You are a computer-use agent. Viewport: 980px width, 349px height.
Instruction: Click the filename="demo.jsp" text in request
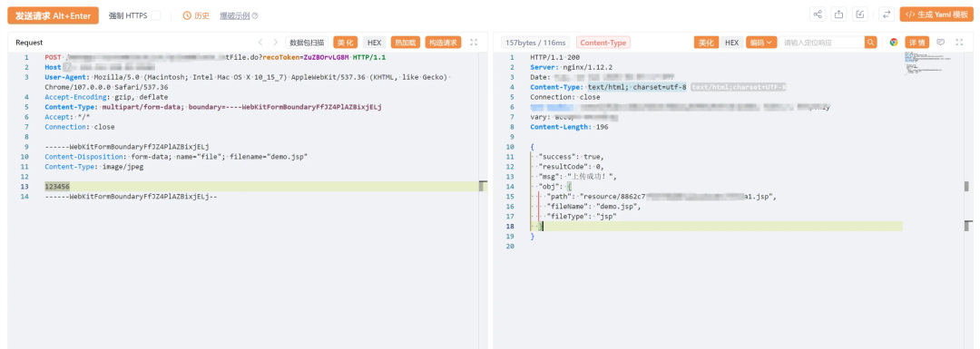click(268, 157)
